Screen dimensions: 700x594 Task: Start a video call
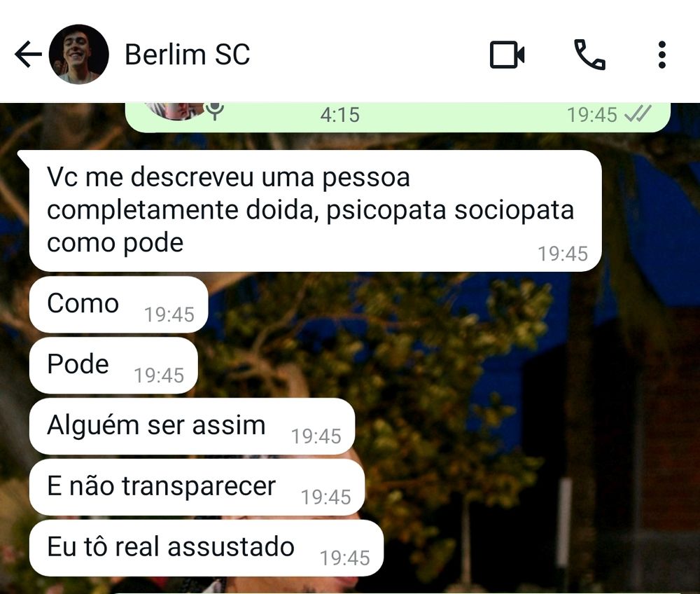coord(507,55)
